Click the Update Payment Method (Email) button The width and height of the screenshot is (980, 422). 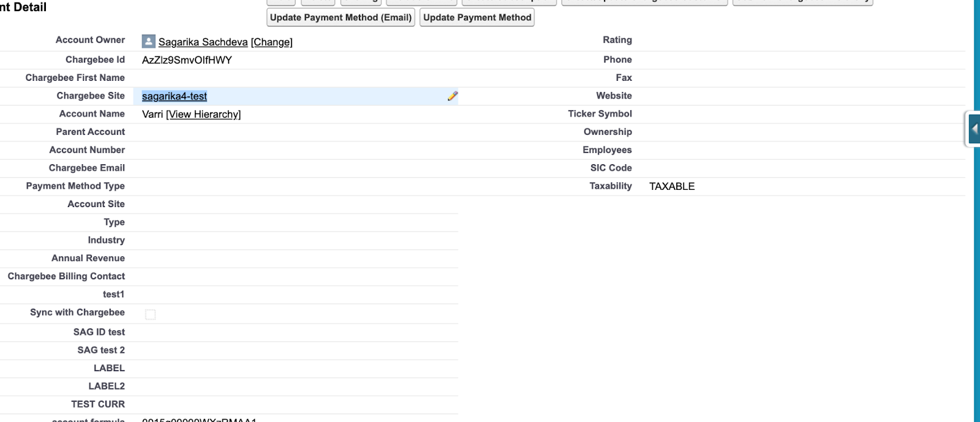coord(341,18)
